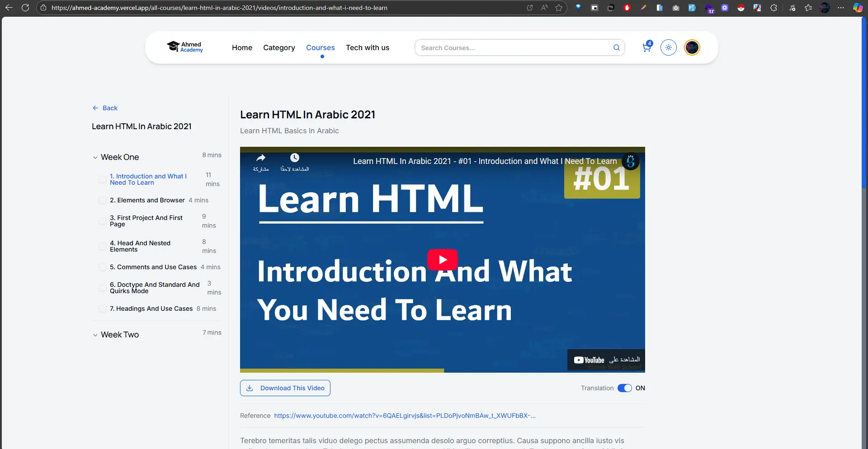Open the browser favorites list icon
Image resolution: width=868 pixels, height=449 pixels.
coord(808,8)
